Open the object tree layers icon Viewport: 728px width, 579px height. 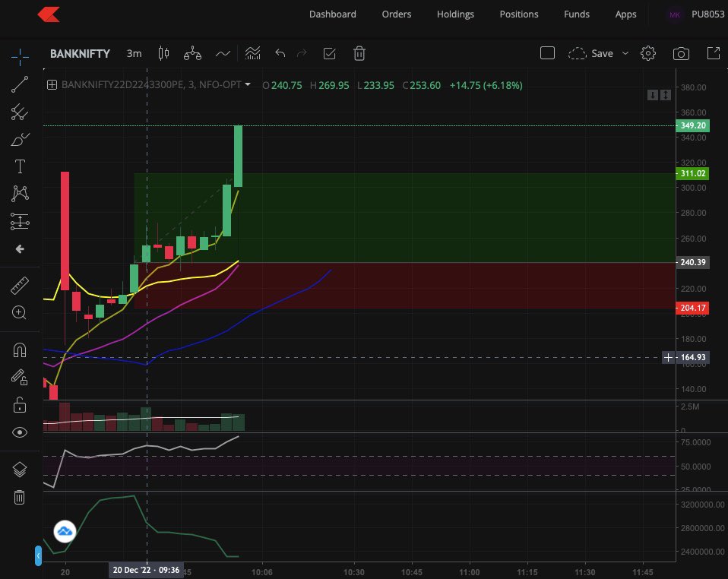[x=20, y=470]
